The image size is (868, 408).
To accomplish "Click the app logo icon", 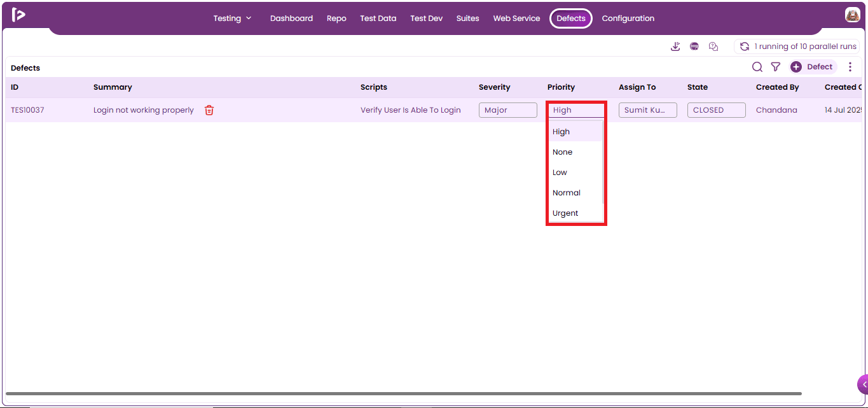I will pyautogui.click(x=18, y=15).
